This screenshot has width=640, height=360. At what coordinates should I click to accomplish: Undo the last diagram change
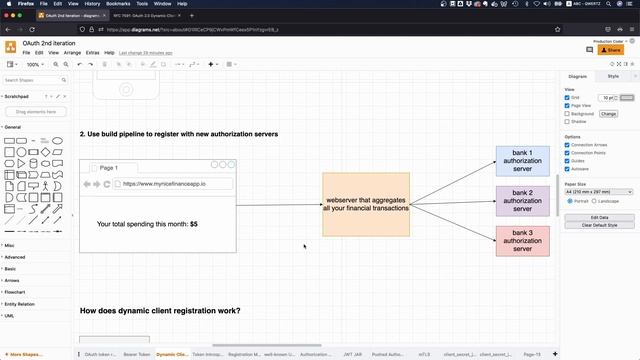[80, 64]
